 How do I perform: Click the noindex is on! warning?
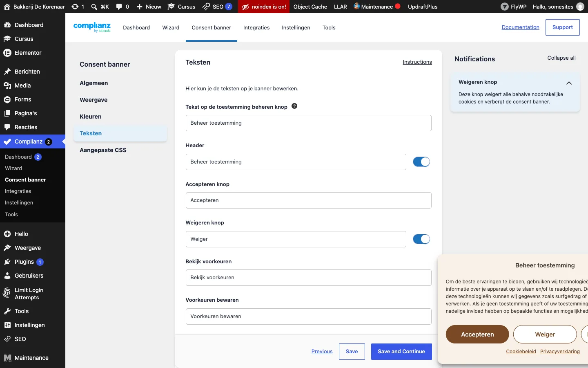point(264,7)
